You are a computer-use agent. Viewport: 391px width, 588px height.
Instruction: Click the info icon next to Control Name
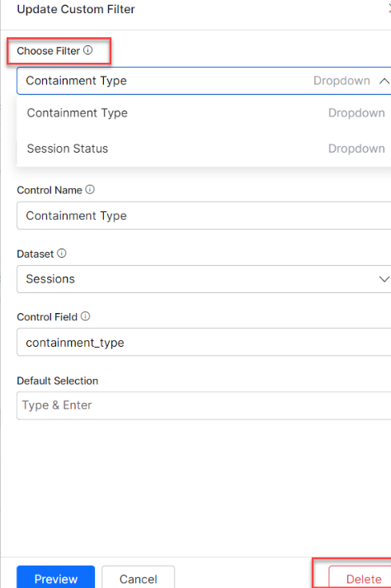(90, 189)
